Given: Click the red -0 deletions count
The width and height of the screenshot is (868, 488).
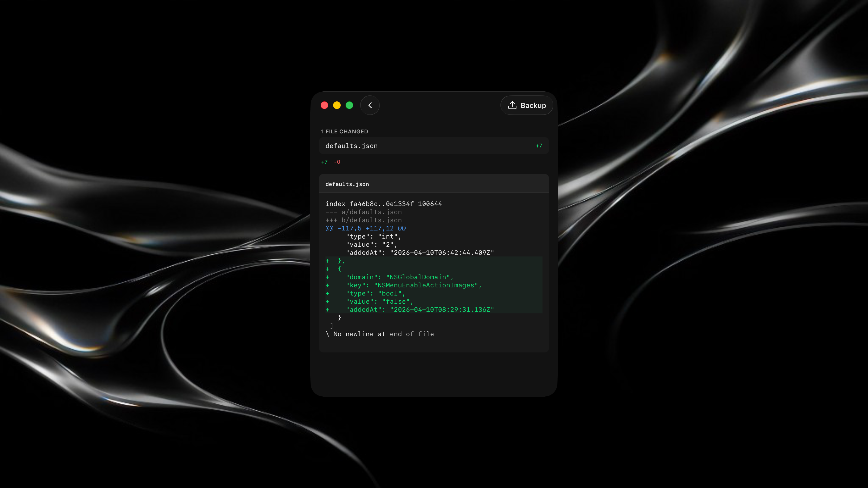Looking at the screenshot, I should (x=337, y=162).
